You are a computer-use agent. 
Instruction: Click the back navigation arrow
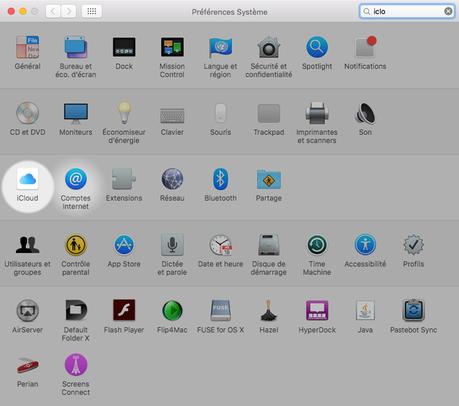click(53, 11)
